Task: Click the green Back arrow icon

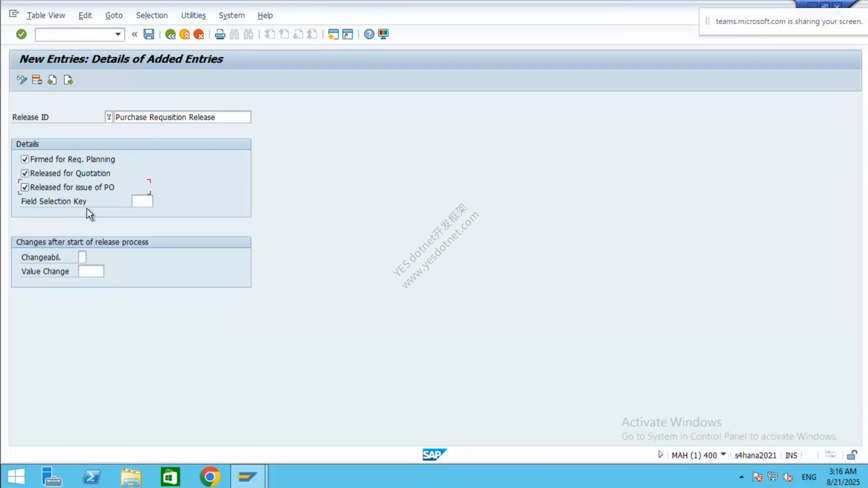Action: click(170, 34)
